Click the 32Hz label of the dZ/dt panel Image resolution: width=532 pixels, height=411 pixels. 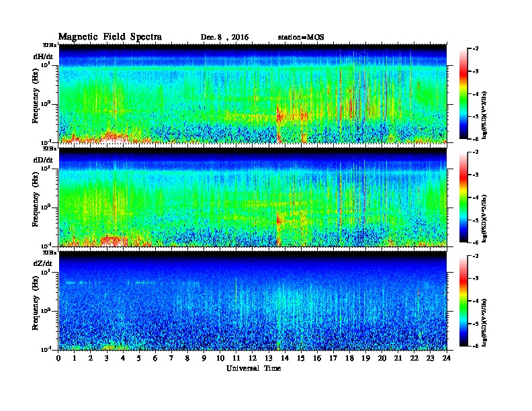(x=50, y=253)
